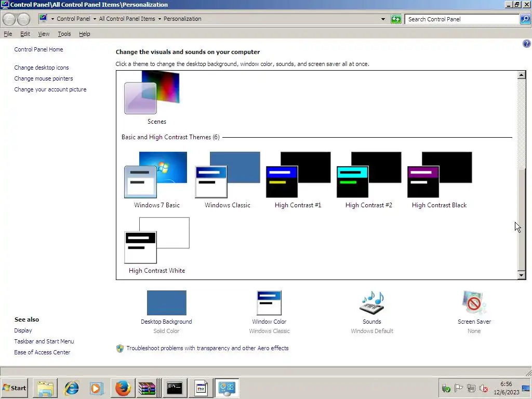The image size is (532, 399).
Task: Choose the High Contrast #1 theme
Action: coord(298,175)
